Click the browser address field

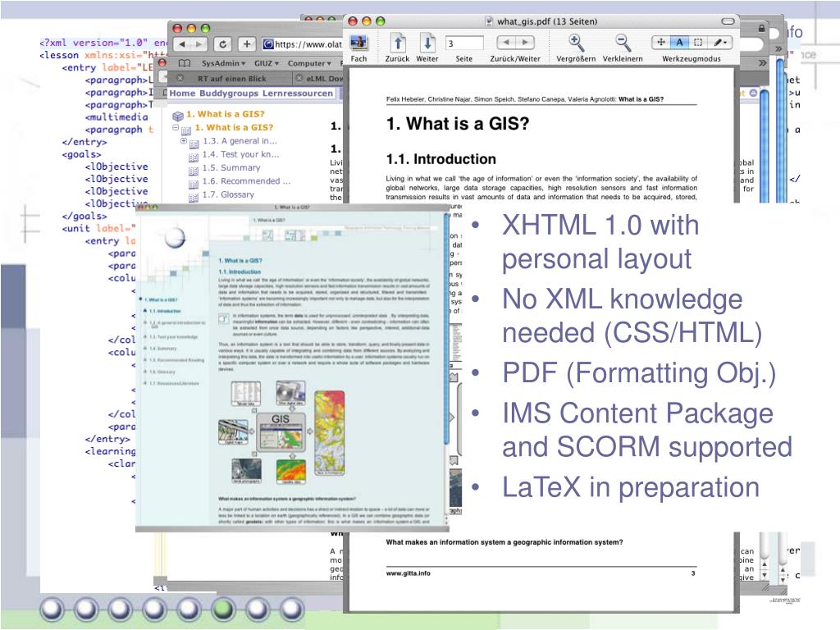[x=302, y=44]
